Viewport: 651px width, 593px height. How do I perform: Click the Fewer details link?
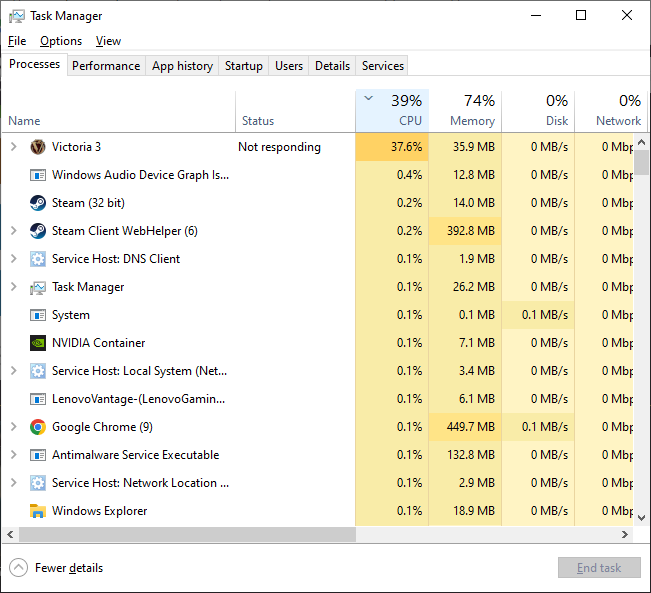point(69,568)
